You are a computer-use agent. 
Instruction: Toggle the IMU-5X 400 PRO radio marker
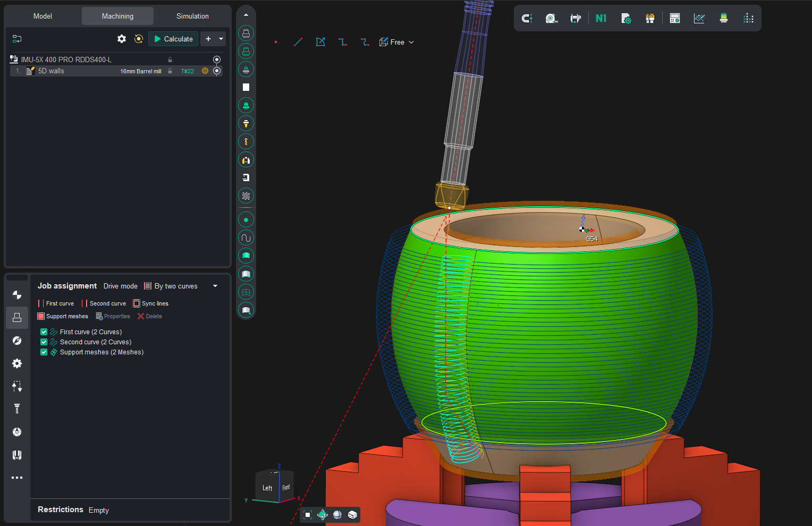pos(217,60)
